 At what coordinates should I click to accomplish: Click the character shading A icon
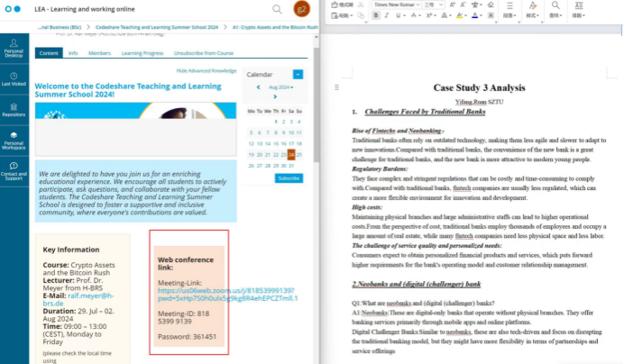point(491,15)
